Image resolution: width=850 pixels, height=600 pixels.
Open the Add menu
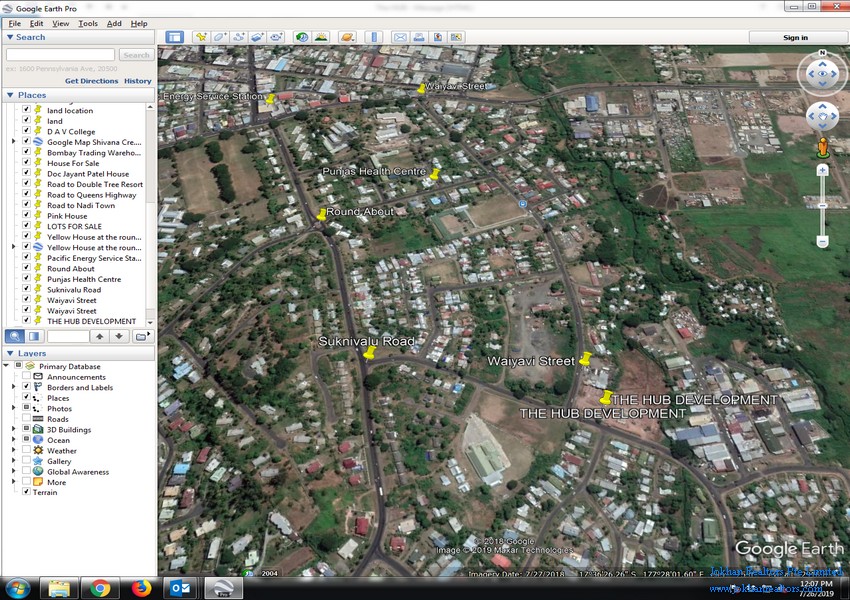point(114,23)
